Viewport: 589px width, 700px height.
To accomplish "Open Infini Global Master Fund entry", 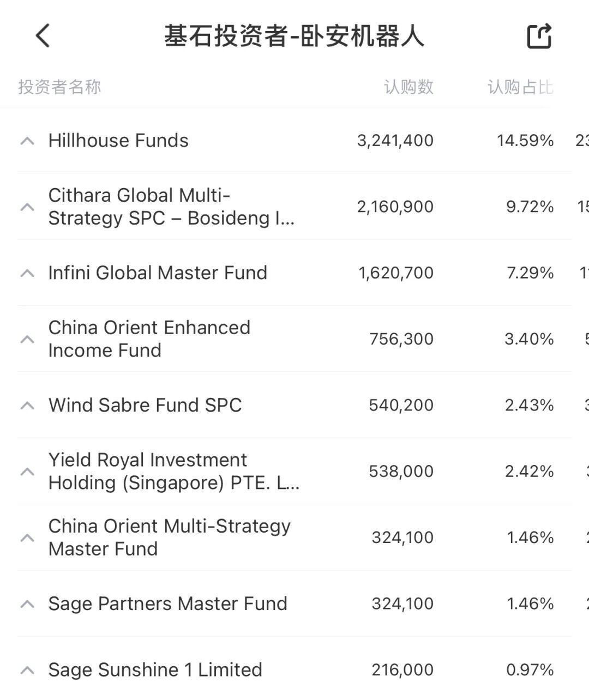I will 158,273.
